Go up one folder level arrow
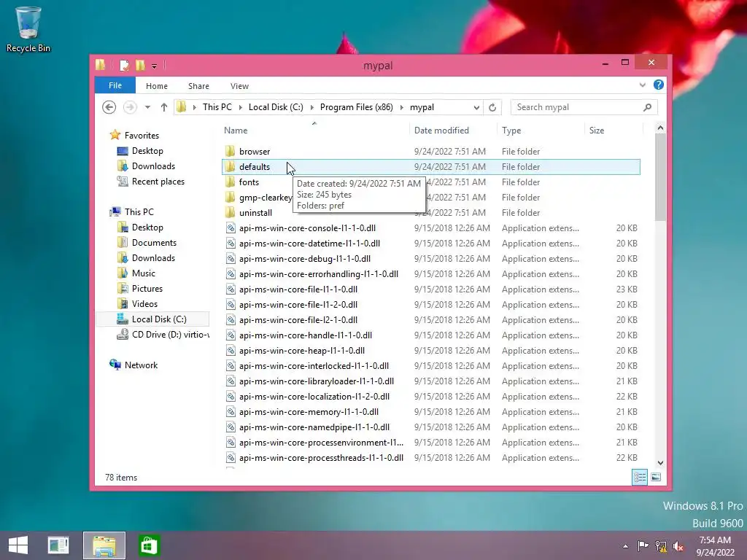The image size is (747, 560). click(x=164, y=107)
